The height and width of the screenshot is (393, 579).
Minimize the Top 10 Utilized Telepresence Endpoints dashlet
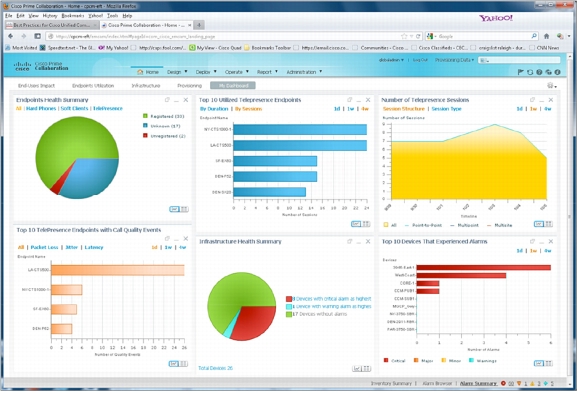coord(359,100)
